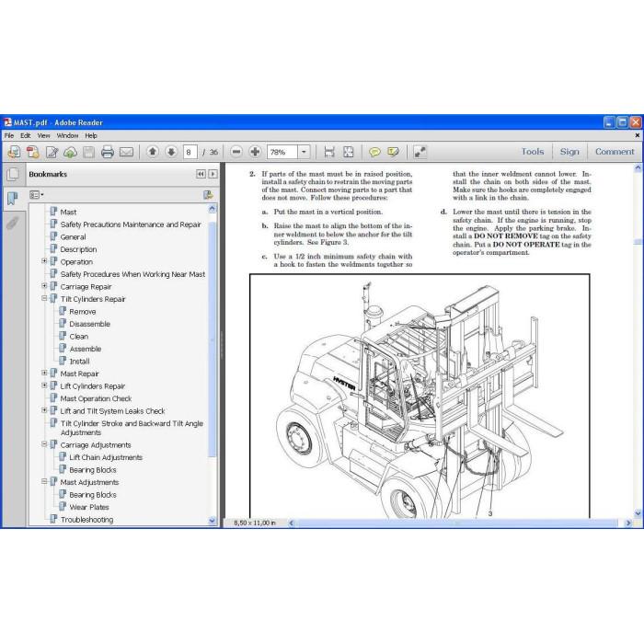The width and height of the screenshot is (644, 644).
Task: Open Safety Precautions Maintenance and Repair bookmark
Action: click(131, 224)
